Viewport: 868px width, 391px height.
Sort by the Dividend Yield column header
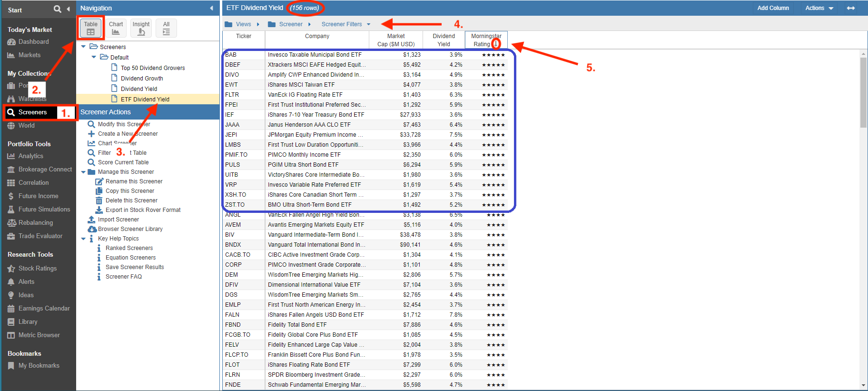(x=444, y=40)
